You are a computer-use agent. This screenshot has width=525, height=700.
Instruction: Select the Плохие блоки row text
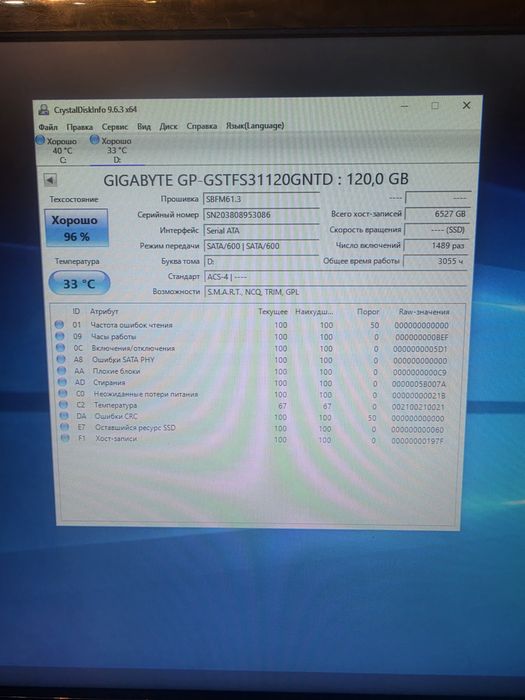pyautogui.click(x=117, y=371)
